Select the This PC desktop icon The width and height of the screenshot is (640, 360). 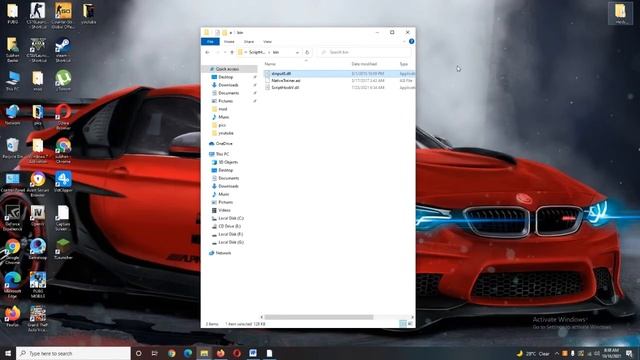click(13, 80)
